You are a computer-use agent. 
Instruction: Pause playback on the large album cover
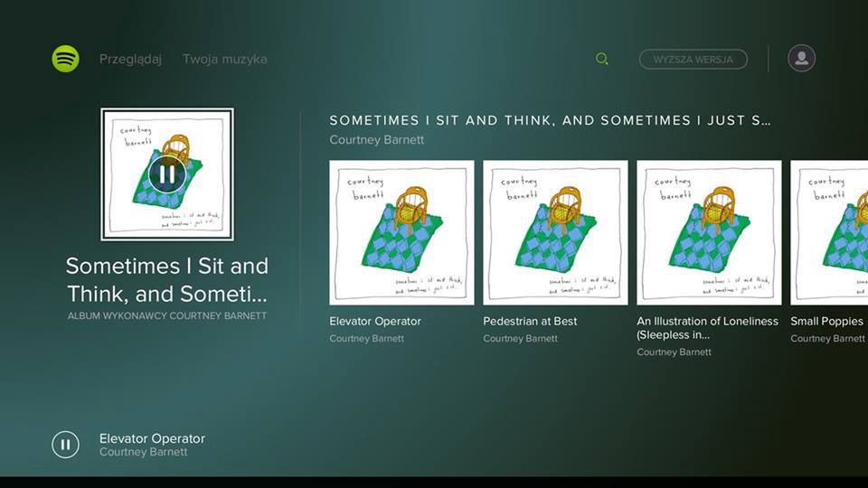click(167, 174)
